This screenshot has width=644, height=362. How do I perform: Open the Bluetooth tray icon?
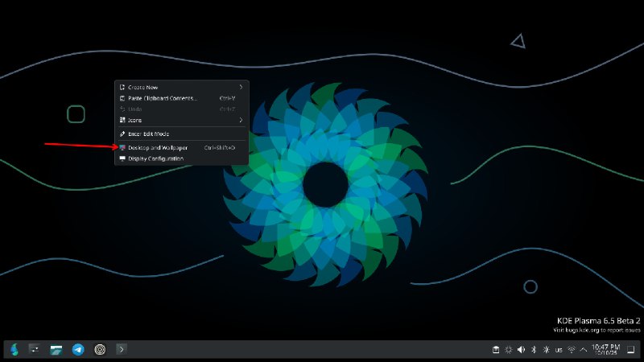point(534,350)
